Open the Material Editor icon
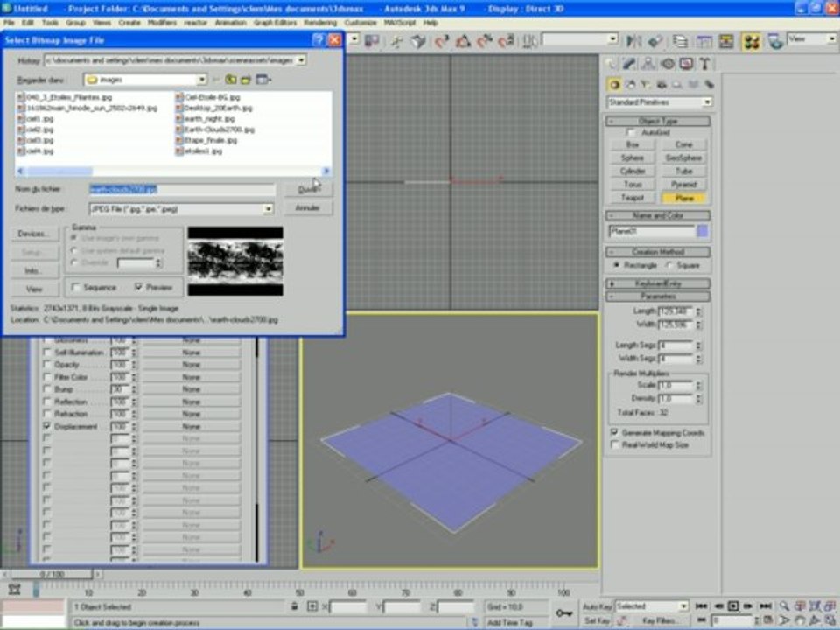The height and width of the screenshot is (630, 840). [x=751, y=41]
